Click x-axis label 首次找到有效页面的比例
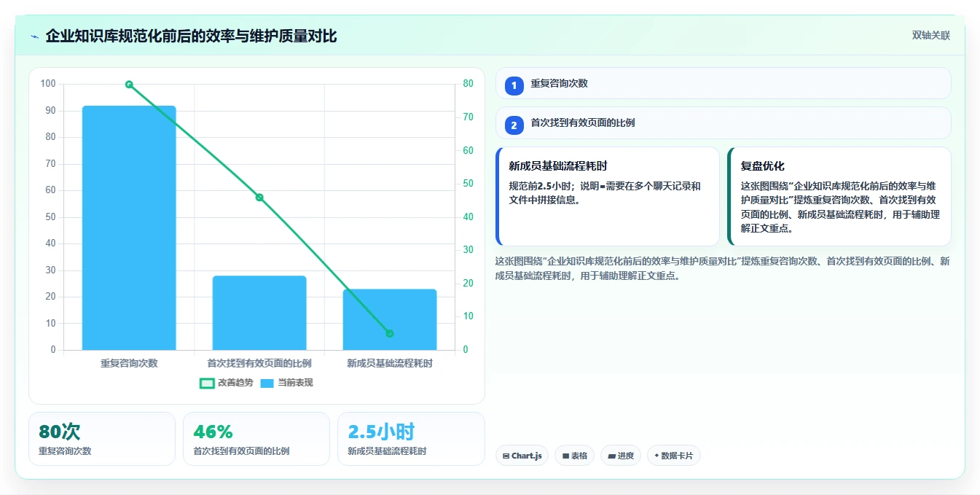The image size is (980, 495). coord(259,363)
